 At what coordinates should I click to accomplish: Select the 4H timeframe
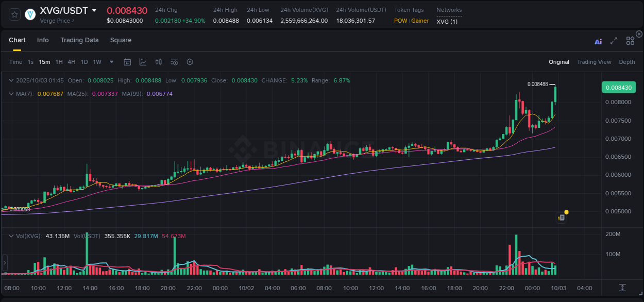tap(72, 62)
